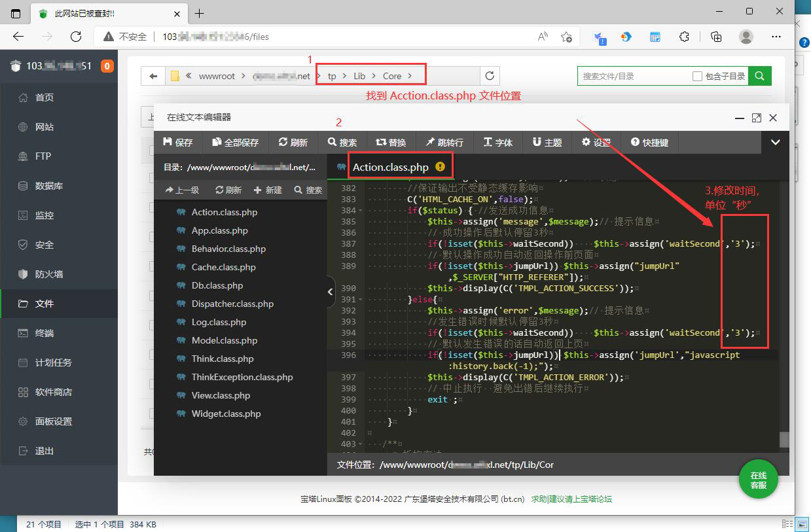Screen dimensions: 811x532
Task: Open the 求助|建议请上宝塔论坛 forum link
Action: (x=571, y=499)
